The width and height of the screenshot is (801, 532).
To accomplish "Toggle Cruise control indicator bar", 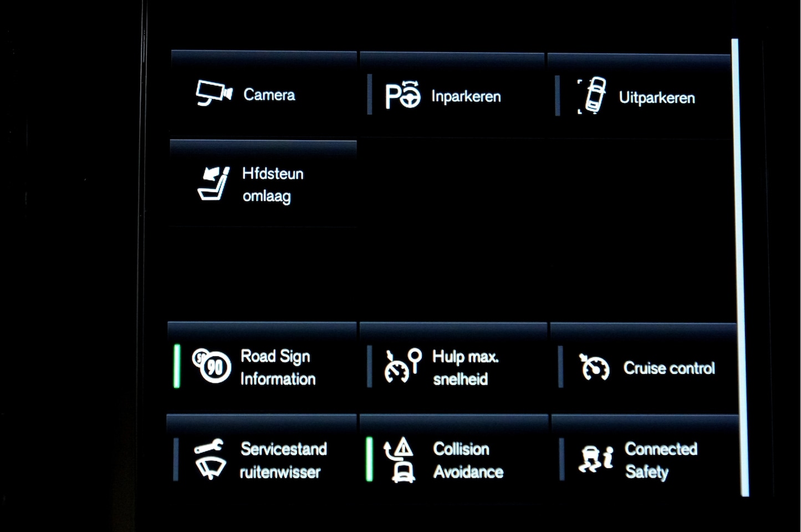I will point(560,367).
